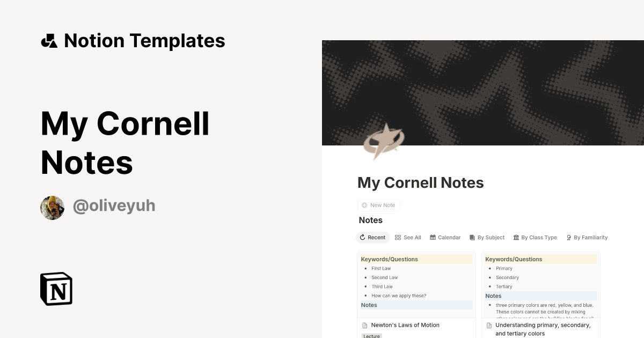This screenshot has width=644, height=338.
Task: Click the By Class Type bank icon
Action: [516, 237]
